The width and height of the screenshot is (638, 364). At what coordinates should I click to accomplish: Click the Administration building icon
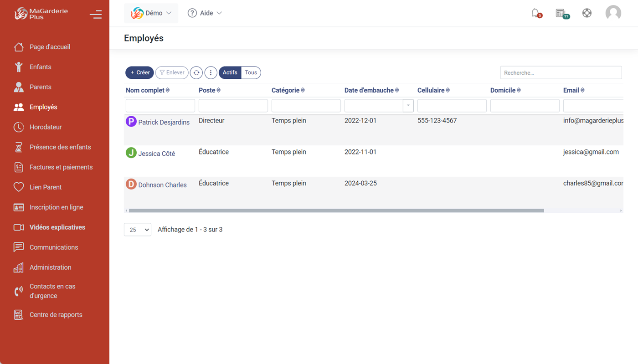(x=19, y=267)
